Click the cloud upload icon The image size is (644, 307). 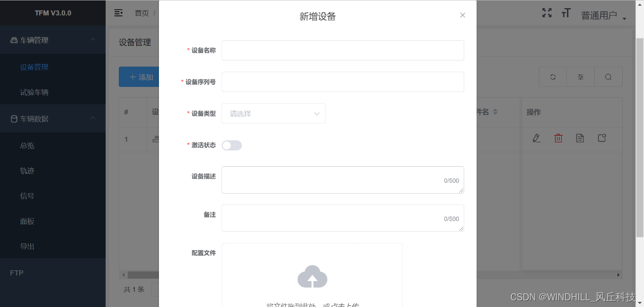coord(312,276)
